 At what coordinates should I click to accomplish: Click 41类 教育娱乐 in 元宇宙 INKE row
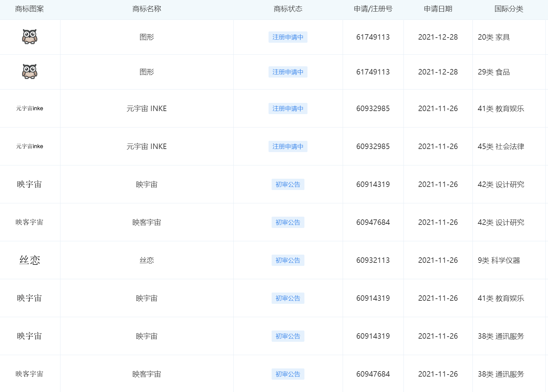[x=501, y=108]
